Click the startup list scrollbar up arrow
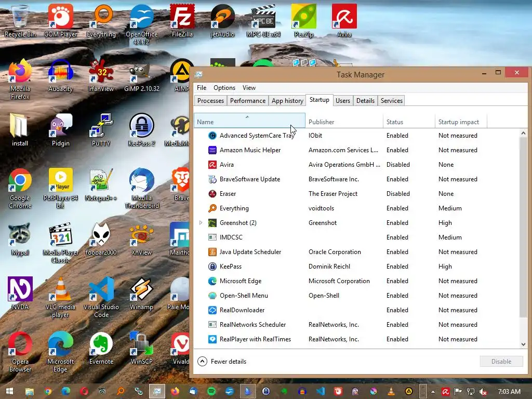This screenshot has height=399, width=532. point(524,134)
